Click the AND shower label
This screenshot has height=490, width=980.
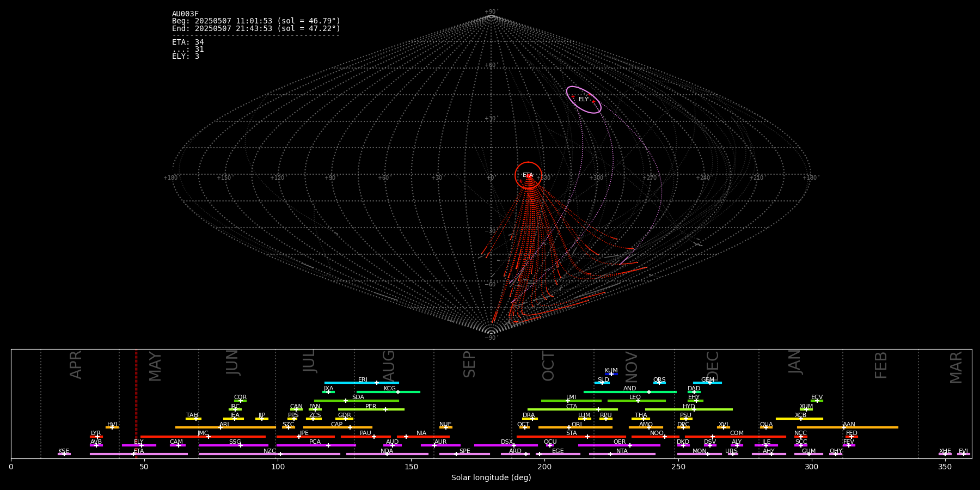pyautogui.click(x=630, y=389)
